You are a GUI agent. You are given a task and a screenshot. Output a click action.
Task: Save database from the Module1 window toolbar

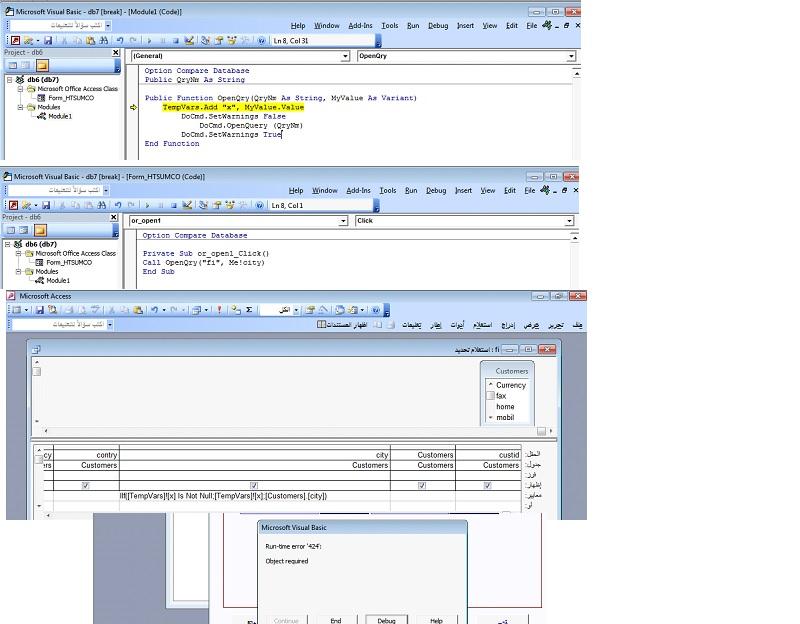pos(48,40)
